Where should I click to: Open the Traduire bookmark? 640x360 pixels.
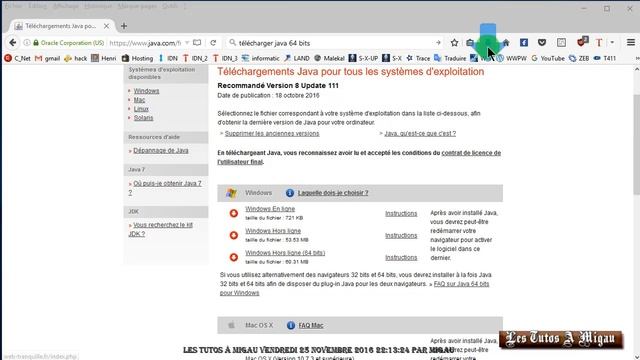[450, 58]
